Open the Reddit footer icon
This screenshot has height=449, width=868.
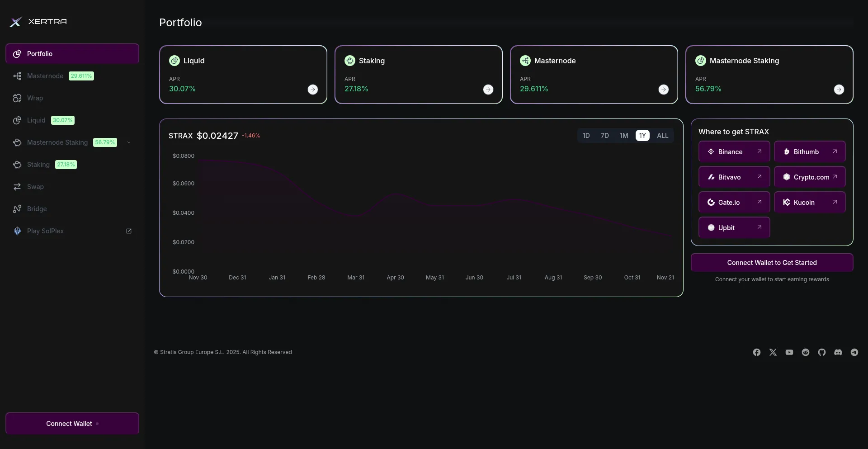pyautogui.click(x=805, y=352)
